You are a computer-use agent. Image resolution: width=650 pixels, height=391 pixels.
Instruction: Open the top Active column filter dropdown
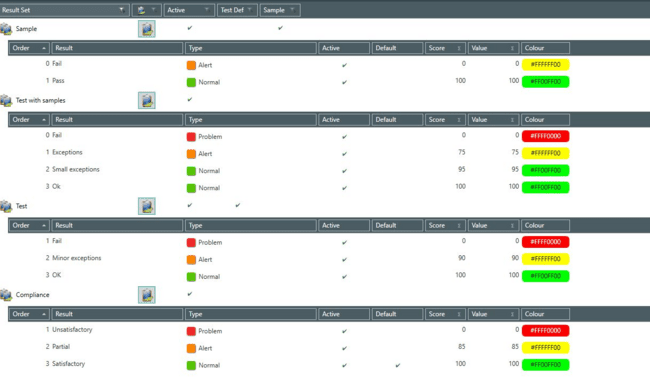pyautogui.click(x=206, y=10)
